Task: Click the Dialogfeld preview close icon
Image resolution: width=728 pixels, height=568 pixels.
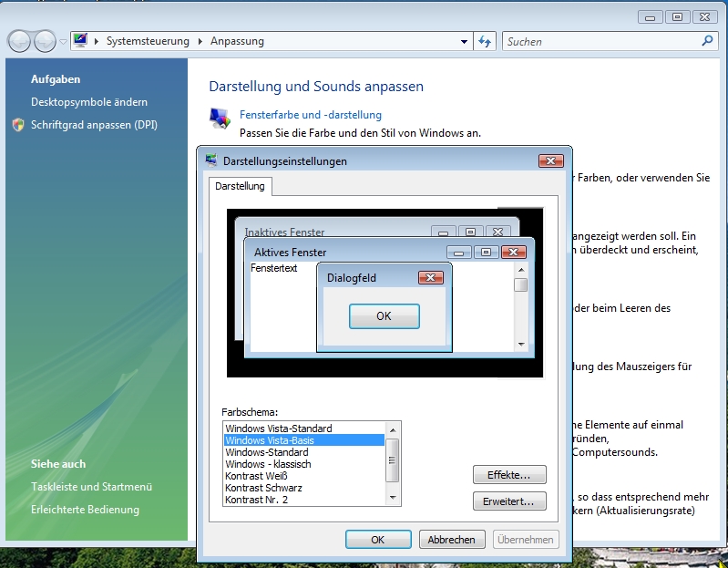Action: click(431, 278)
